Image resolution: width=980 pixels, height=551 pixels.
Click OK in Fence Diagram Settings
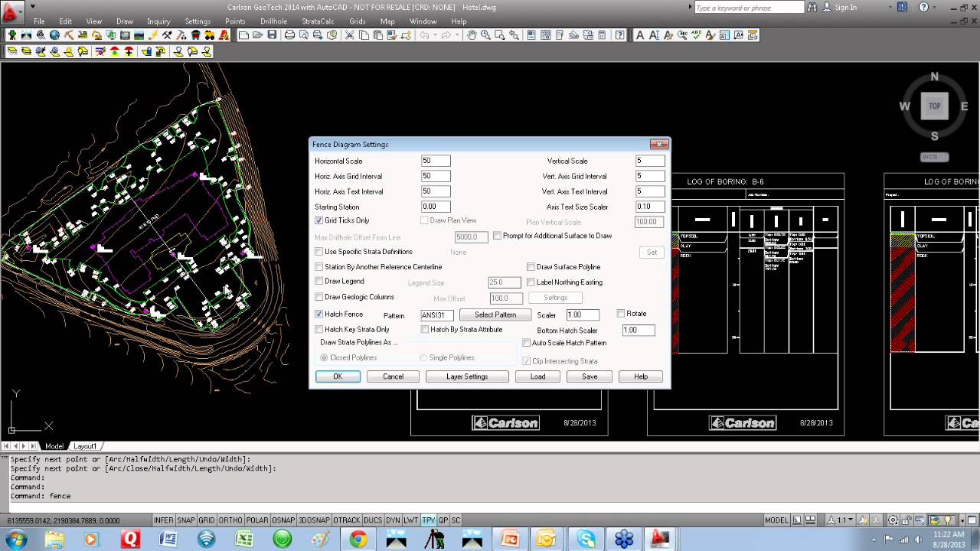(x=338, y=377)
